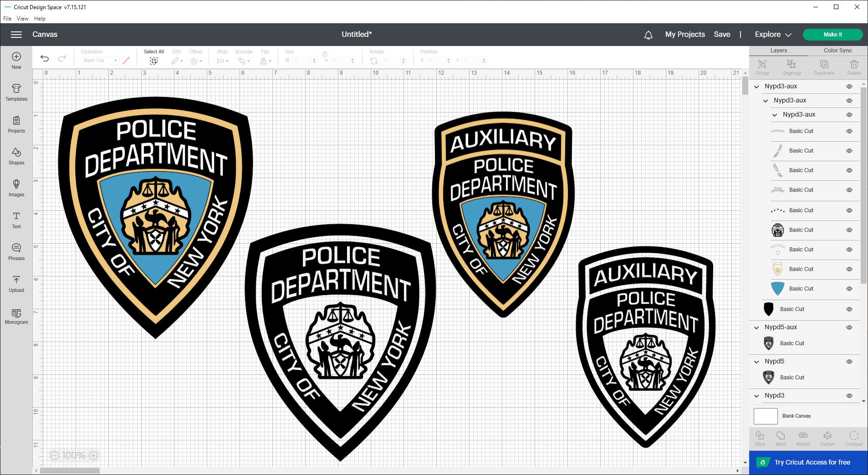
Task: Open My Projects
Action: pyautogui.click(x=685, y=35)
